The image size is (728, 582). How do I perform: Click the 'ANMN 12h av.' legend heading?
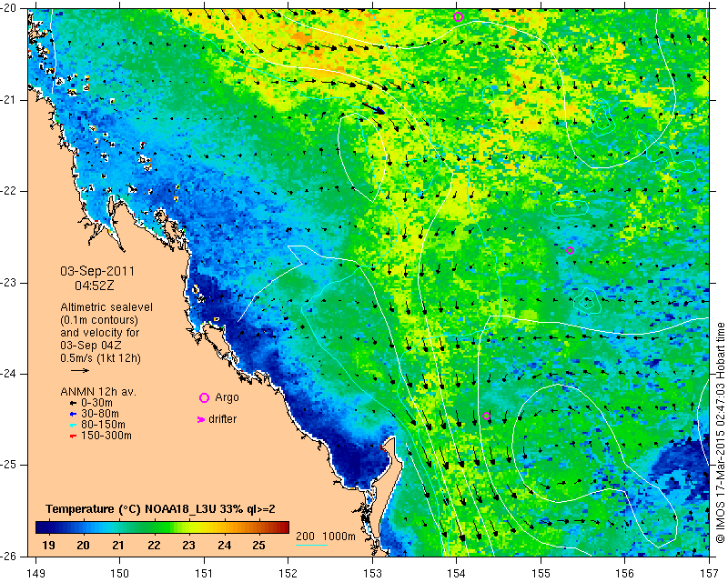98,392
